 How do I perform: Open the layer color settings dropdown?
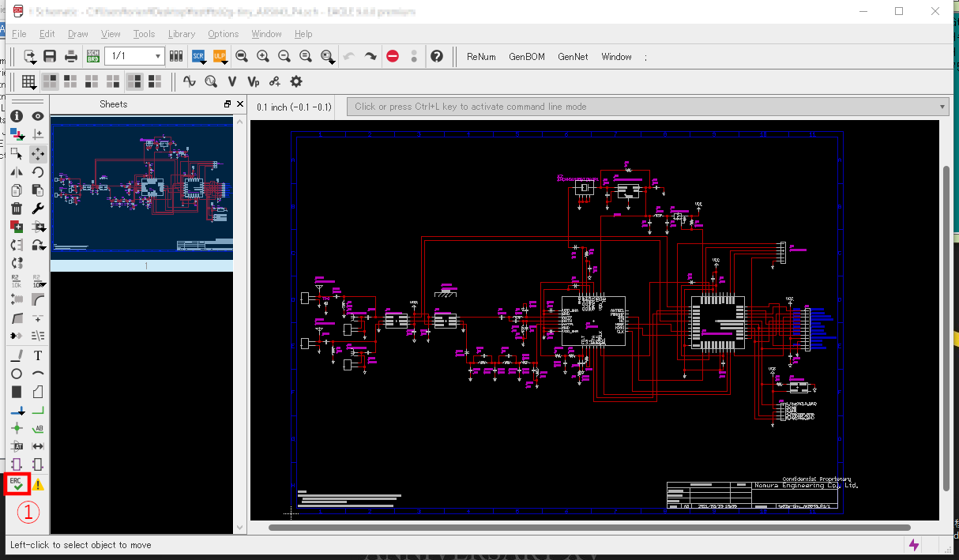click(17, 134)
